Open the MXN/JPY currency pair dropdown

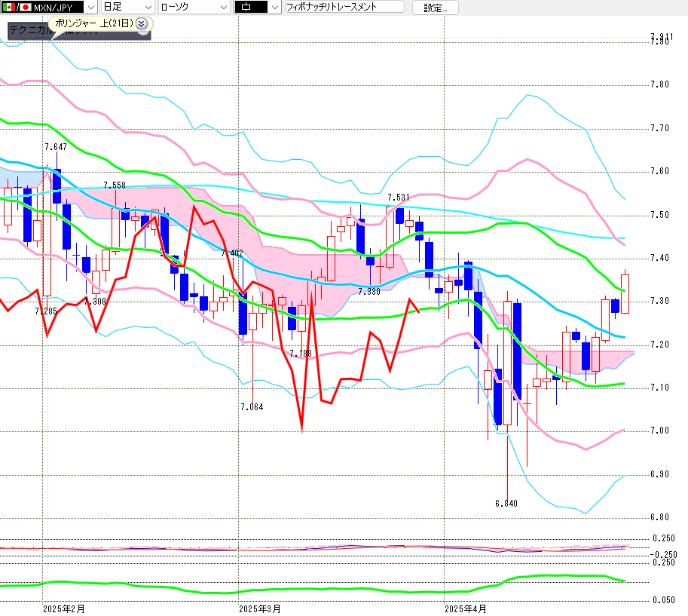(48, 8)
